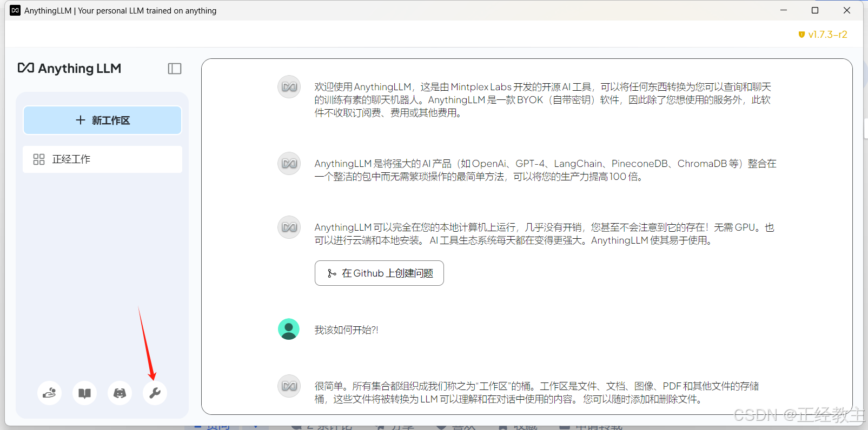Screen dimensions: 868x430
Task: Click the Anything LLM logo
Action: (x=69, y=69)
